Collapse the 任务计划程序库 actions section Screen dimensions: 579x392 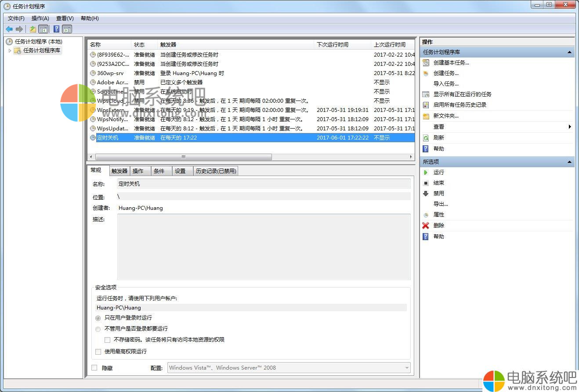569,52
